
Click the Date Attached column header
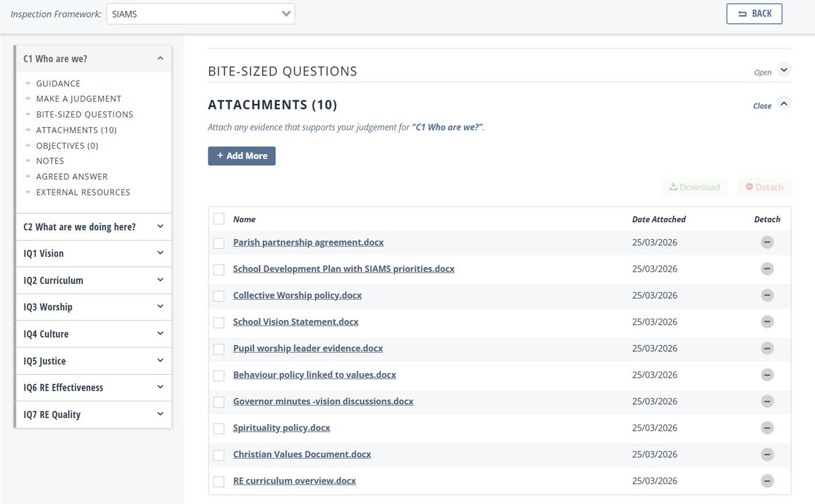[659, 219]
